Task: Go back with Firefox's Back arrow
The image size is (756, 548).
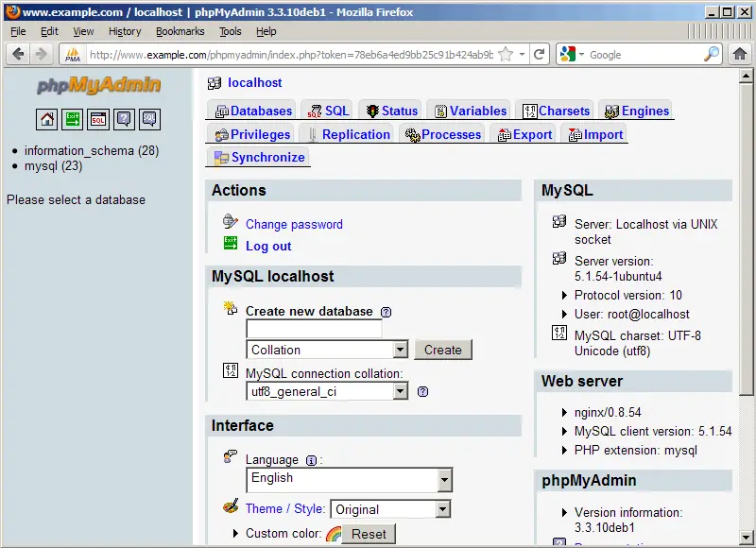Action: (18, 54)
